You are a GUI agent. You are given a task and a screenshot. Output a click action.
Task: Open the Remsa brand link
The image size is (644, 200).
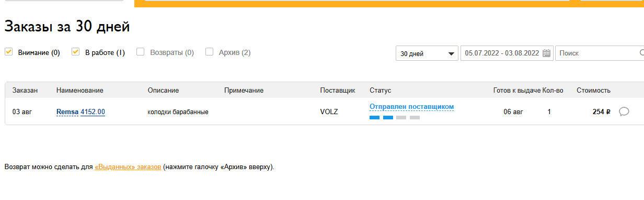[x=67, y=112]
